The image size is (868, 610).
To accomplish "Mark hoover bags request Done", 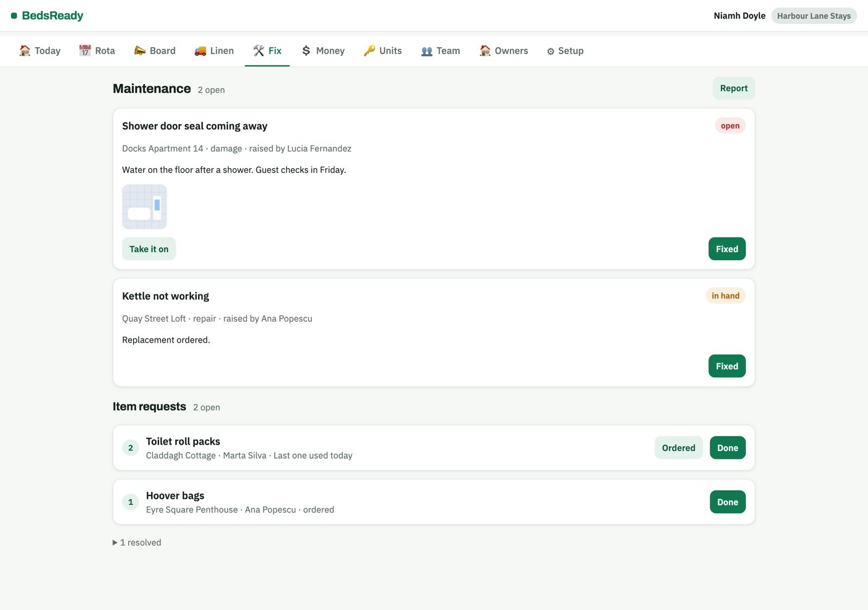I will pos(727,502).
